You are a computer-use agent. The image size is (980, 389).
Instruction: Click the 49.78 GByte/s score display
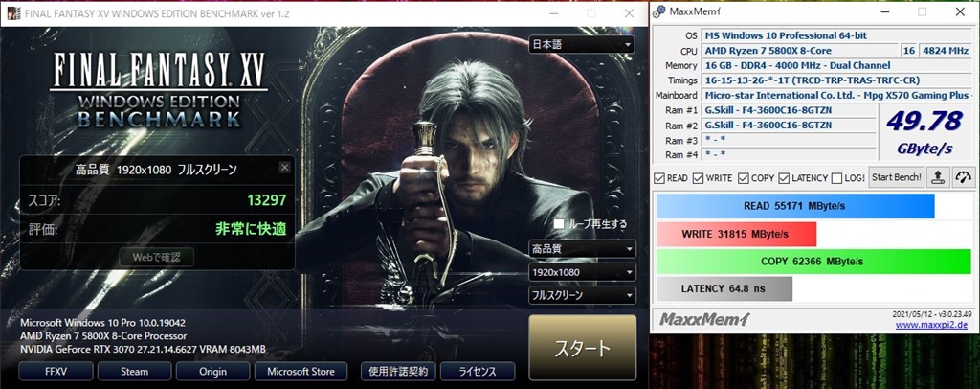(x=924, y=134)
